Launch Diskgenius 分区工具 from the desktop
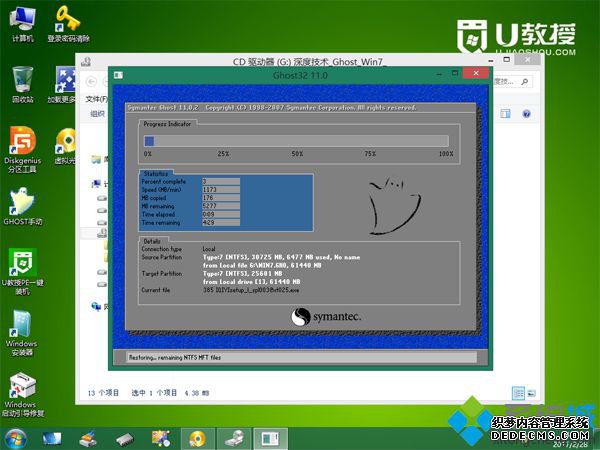Image resolution: width=600 pixels, height=450 pixels. (23, 149)
